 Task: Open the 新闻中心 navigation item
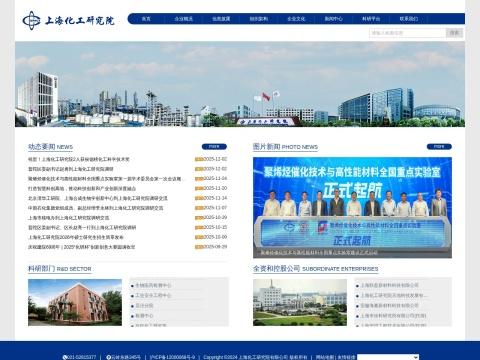pos(334,19)
